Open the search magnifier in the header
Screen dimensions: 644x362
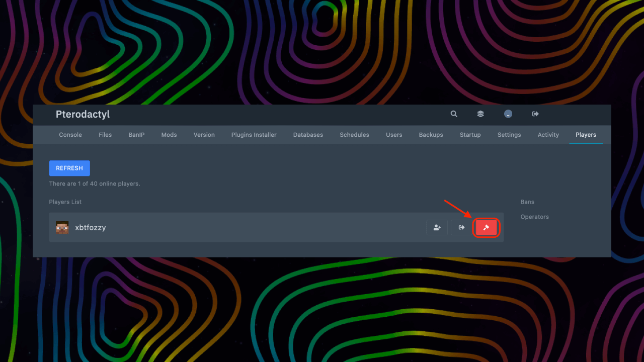coord(454,114)
